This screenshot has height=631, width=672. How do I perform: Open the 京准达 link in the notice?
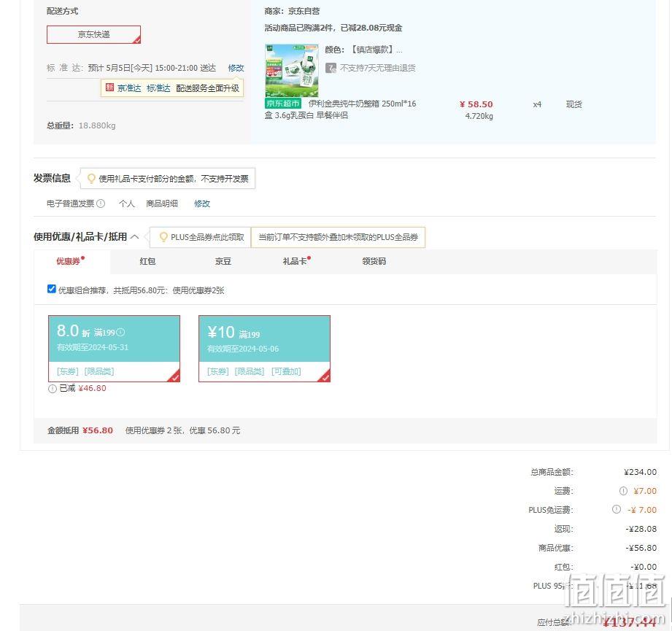tap(129, 88)
